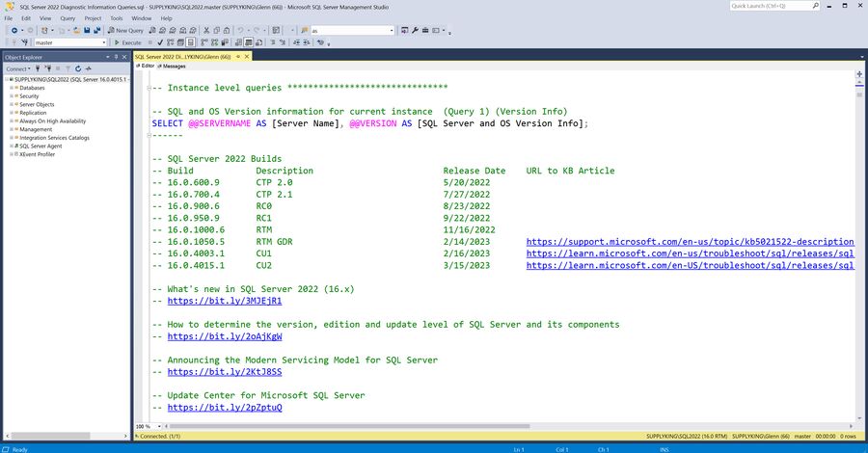The width and height of the screenshot is (868, 453).
Task: Collapse the code region at the dashed line
Action: [149, 135]
